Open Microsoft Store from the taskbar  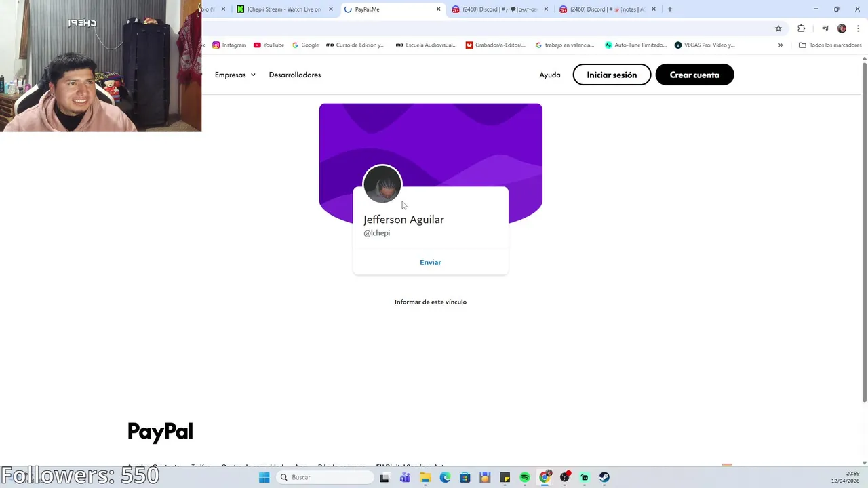(x=465, y=477)
